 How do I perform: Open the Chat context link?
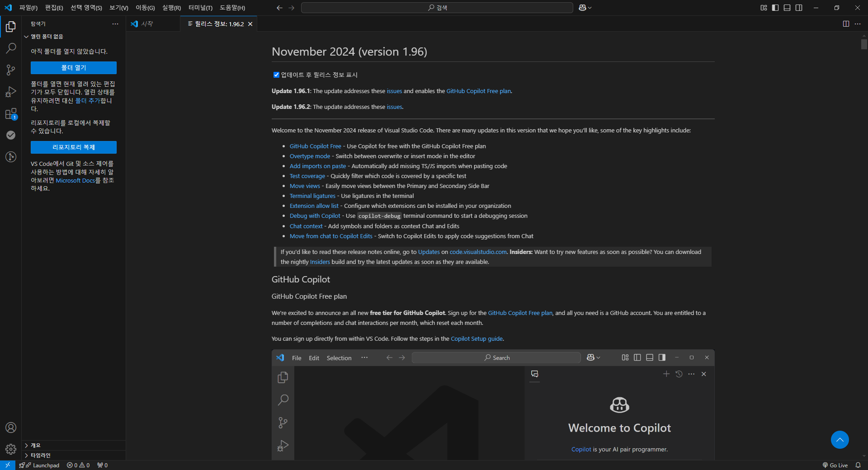[x=306, y=226]
